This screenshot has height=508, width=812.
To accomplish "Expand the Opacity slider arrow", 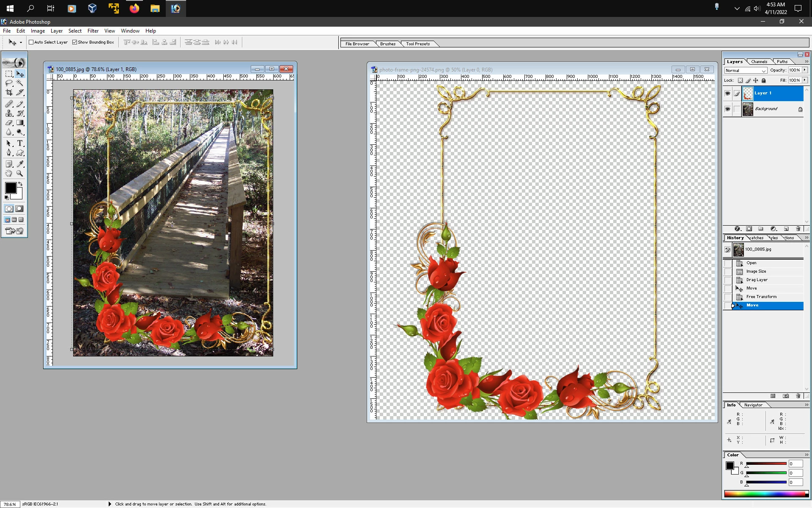I will coord(805,70).
